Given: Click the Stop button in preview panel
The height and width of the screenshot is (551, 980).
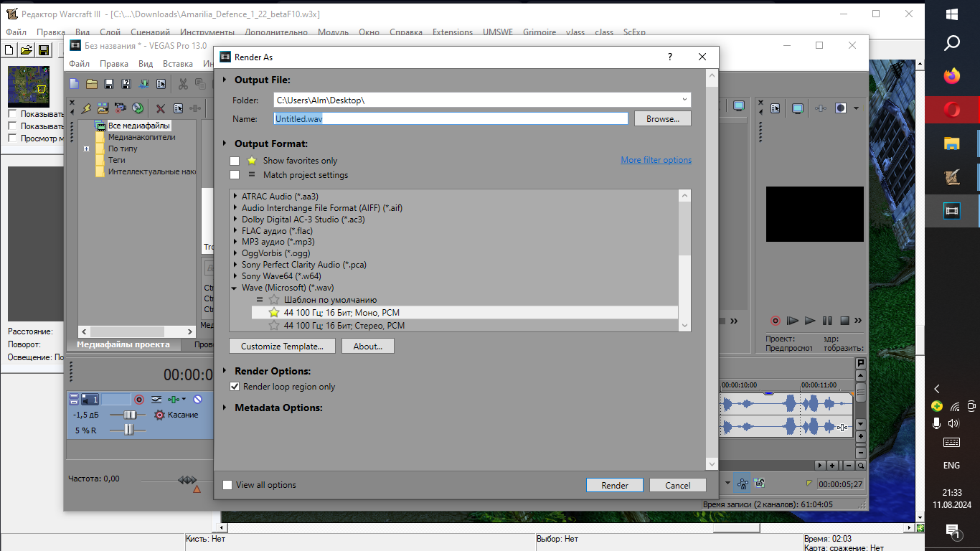Looking at the screenshot, I should (844, 321).
